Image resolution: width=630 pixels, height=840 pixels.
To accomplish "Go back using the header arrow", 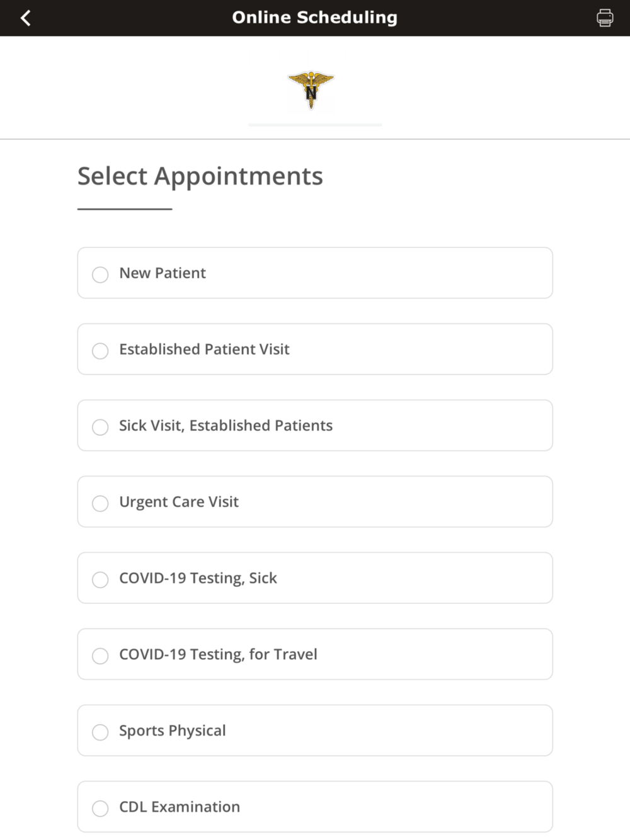I will pos(26,18).
